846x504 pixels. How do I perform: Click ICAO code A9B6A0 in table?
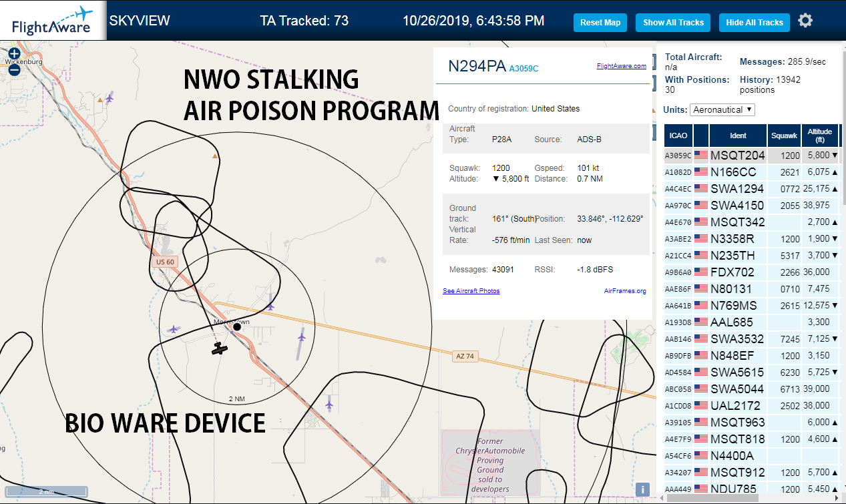pos(678,272)
